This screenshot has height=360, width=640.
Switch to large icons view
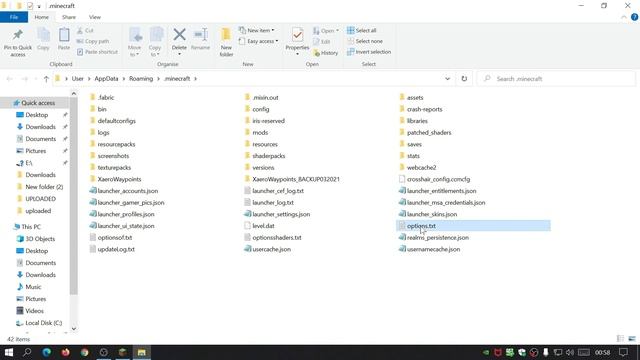point(632,339)
